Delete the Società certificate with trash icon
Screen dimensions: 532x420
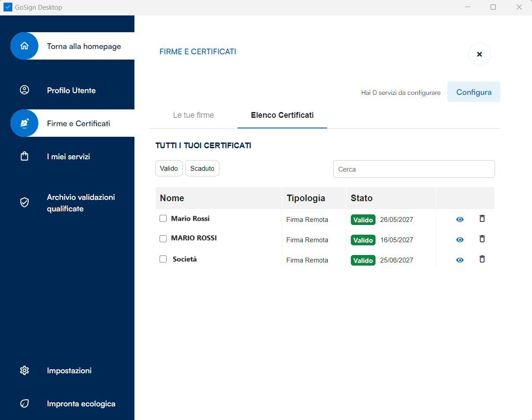482,259
